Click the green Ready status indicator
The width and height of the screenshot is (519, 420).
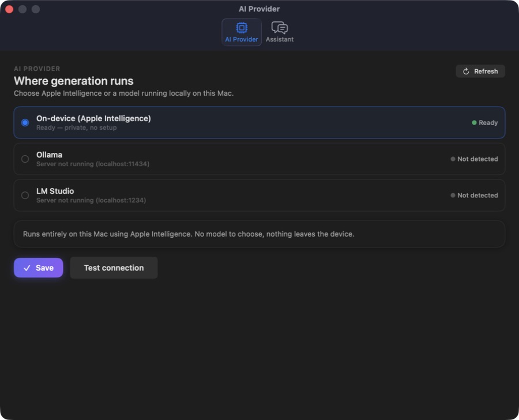tap(484, 122)
